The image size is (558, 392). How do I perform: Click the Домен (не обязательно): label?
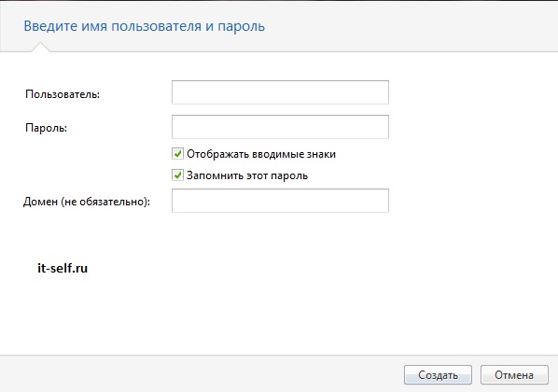click(x=87, y=202)
